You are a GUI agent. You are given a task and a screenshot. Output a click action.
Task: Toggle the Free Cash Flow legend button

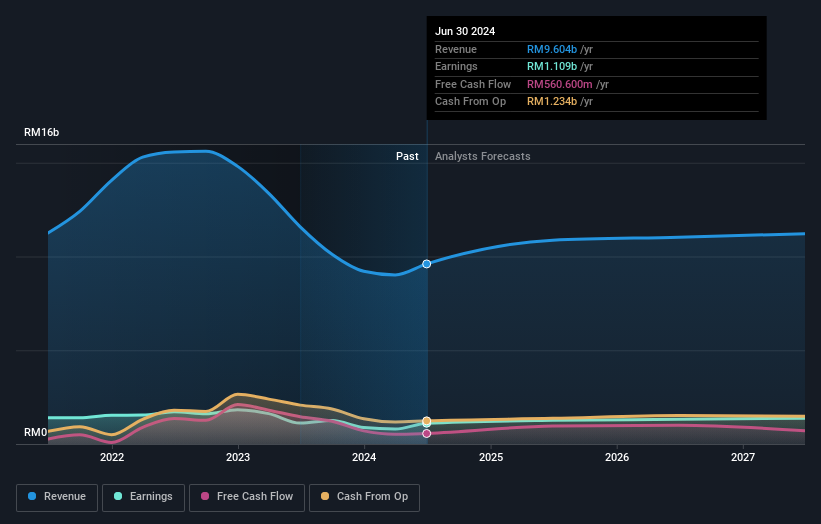(x=247, y=497)
